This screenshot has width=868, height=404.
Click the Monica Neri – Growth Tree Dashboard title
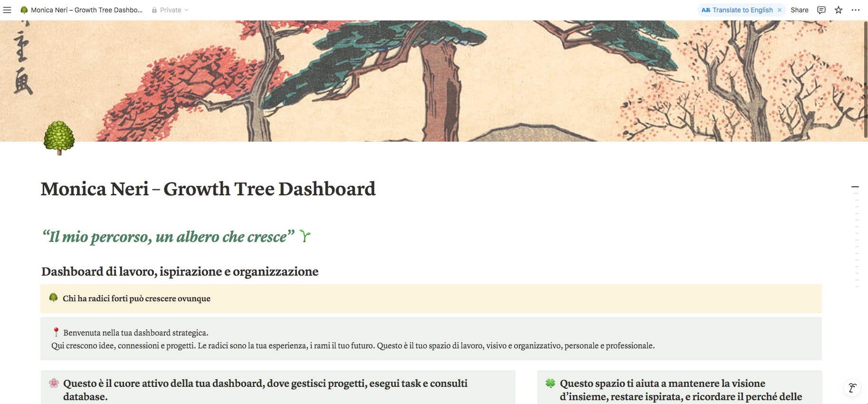point(208,189)
